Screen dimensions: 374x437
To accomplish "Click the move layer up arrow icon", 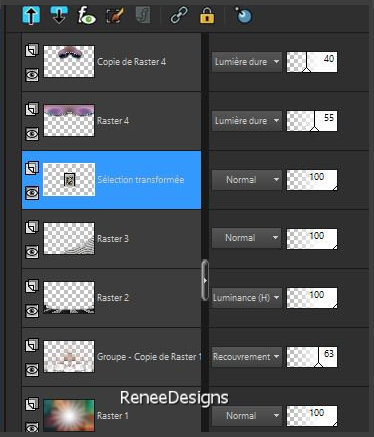I will point(31,16).
